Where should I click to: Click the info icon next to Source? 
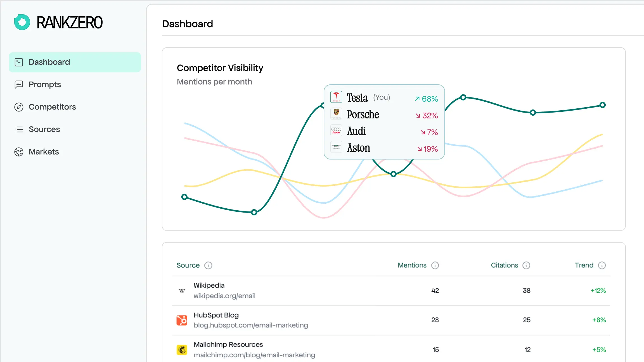208,265
